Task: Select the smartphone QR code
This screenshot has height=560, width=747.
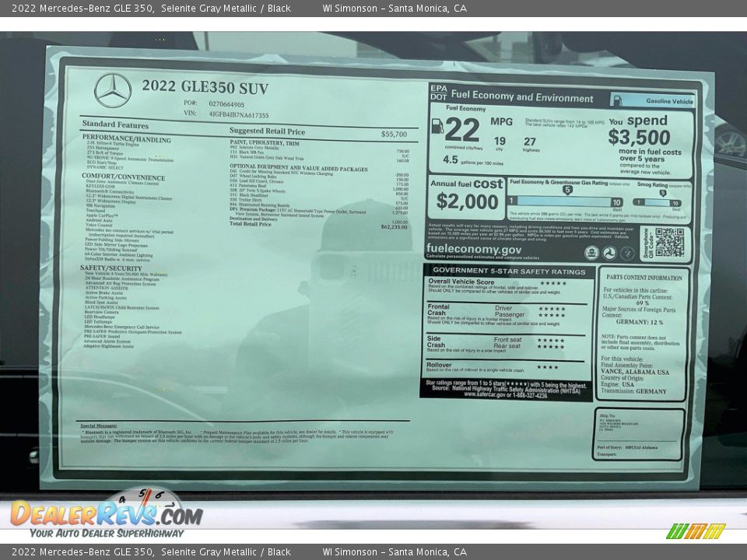Action: click(x=669, y=243)
